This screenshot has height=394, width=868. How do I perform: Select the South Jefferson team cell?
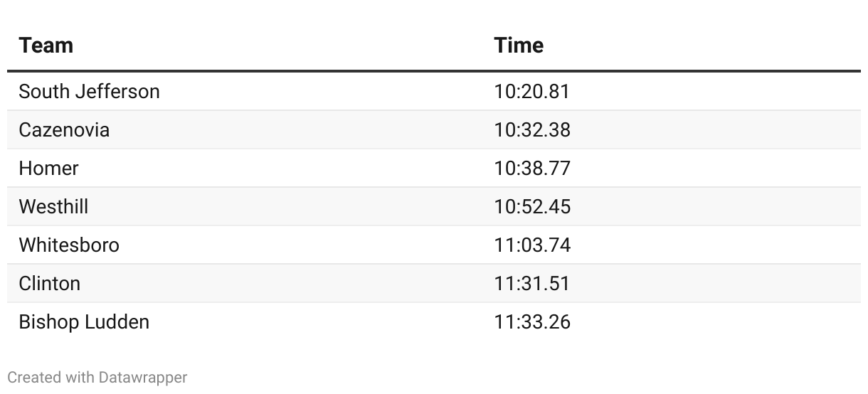(89, 92)
